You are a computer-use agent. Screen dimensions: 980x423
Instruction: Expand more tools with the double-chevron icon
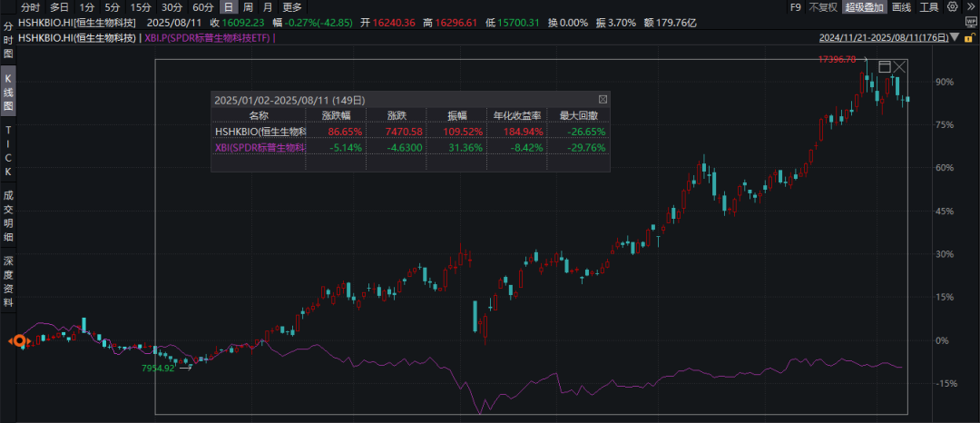point(969,7)
